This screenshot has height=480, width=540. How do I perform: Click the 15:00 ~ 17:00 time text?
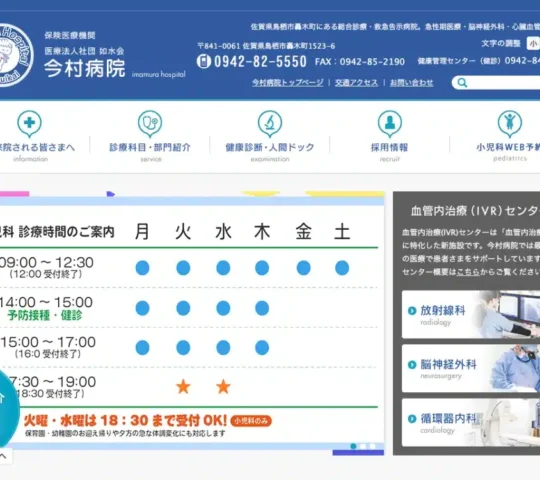point(48,342)
